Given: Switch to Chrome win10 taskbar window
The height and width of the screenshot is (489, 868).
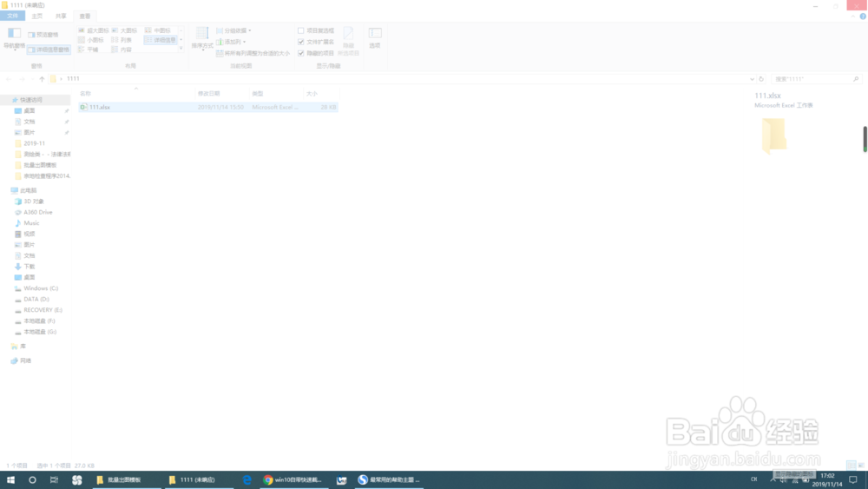Looking at the screenshot, I should point(293,479).
